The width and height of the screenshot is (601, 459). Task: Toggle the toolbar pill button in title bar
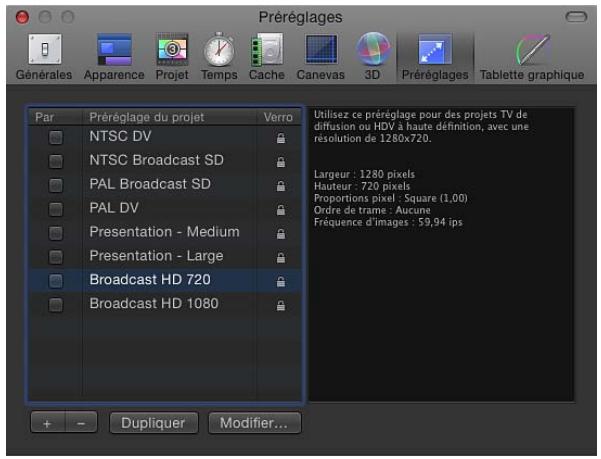point(576,16)
